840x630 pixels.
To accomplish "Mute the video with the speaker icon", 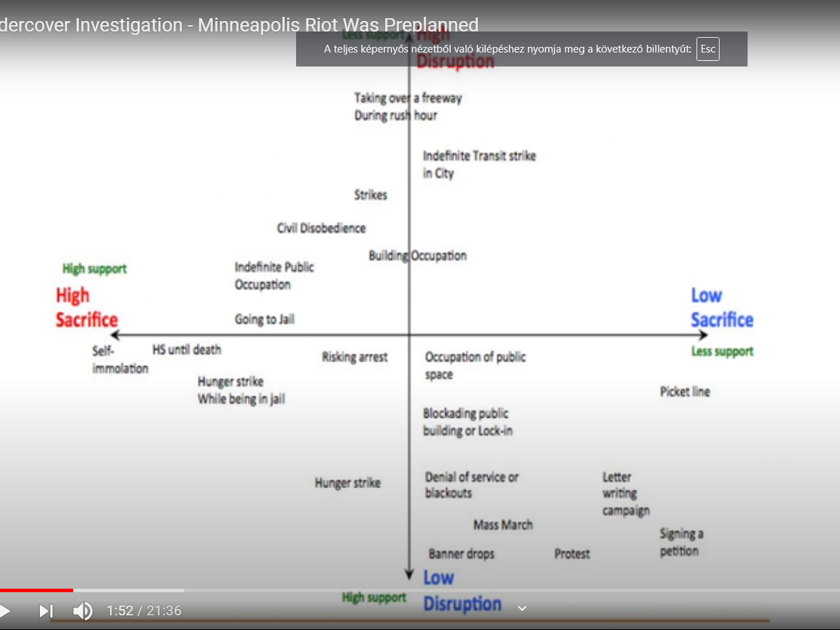I will [83, 610].
